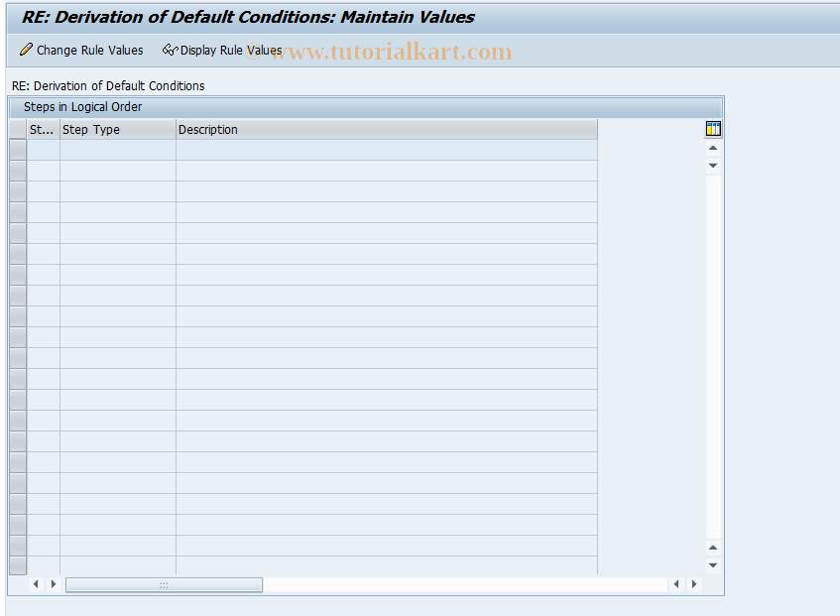Image resolution: width=840 pixels, height=616 pixels.
Task: Click the far-right horizontal scroll right arrow
Action: (x=694, y=584)
